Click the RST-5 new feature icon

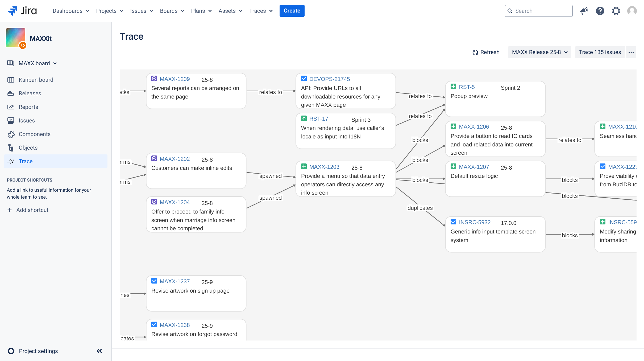point(453,87)
